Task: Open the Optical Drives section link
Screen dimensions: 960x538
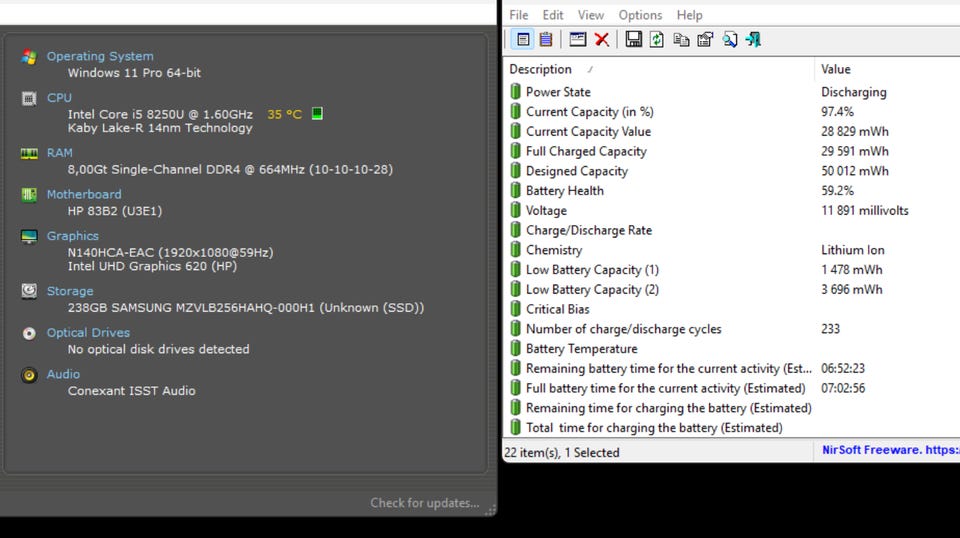Action: pos(88,333)
